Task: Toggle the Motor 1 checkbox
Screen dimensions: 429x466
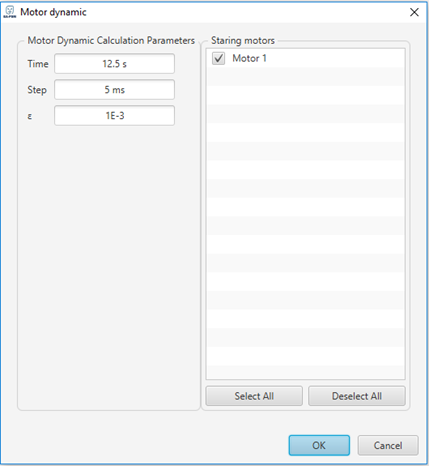Action: point(218,58)
